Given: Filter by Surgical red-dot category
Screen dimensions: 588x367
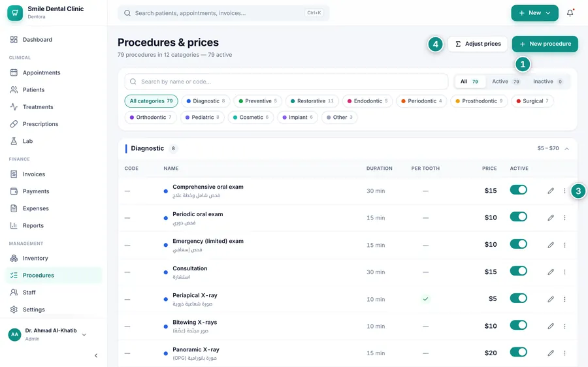Looking at the screenshot, I should coord(532,101).
